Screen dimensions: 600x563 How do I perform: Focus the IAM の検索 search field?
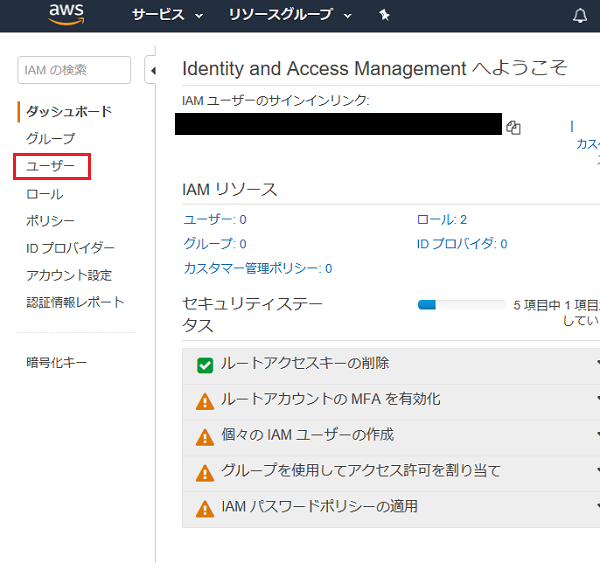click(74, 70)
